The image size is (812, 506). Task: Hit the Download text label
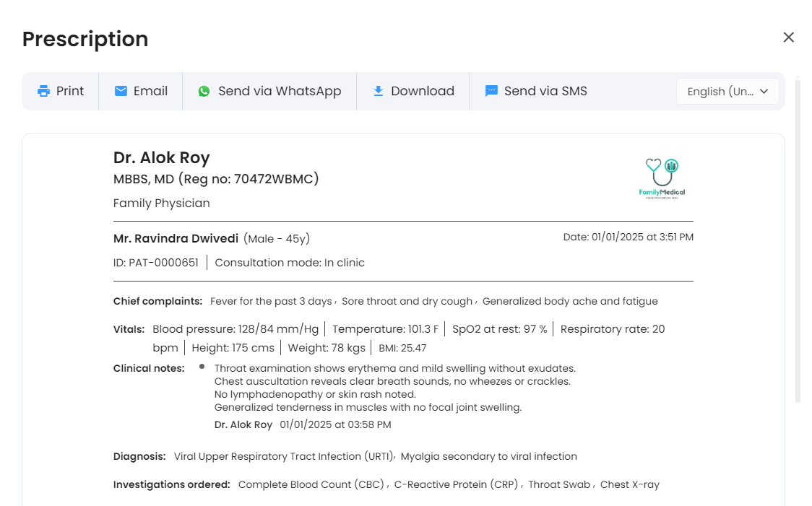(x=423, y=91)
